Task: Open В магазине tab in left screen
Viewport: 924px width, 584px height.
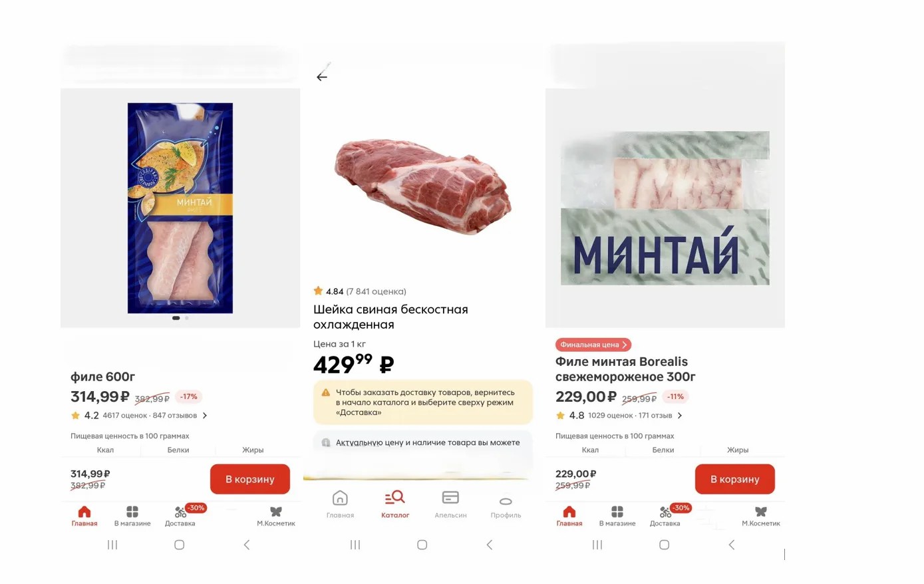Action: (132, 516)
